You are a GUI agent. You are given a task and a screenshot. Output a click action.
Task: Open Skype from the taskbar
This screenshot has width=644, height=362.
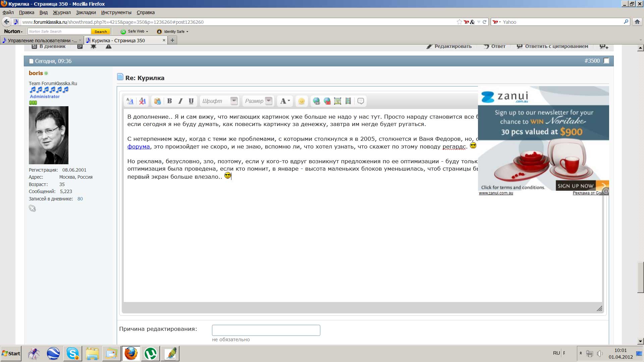[x=72, y=353]
